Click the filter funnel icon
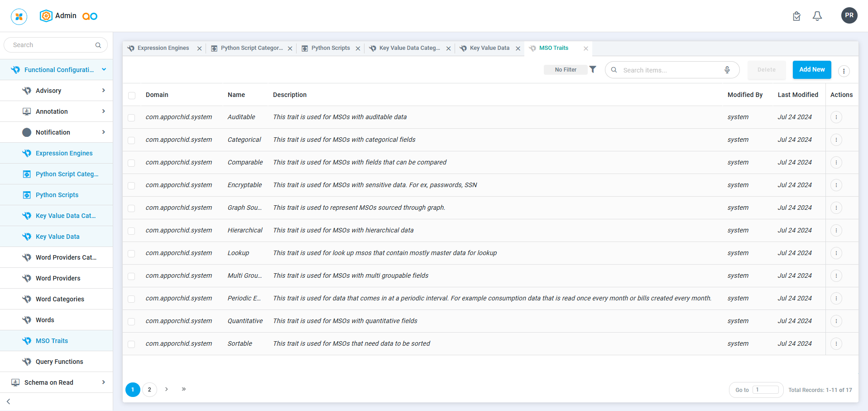 [x=593, y=69]
